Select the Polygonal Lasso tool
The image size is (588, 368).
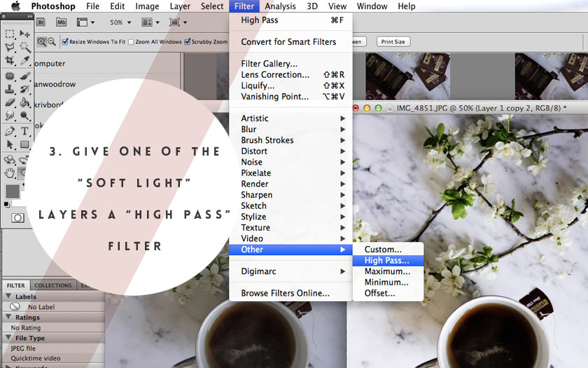point(10,47)
